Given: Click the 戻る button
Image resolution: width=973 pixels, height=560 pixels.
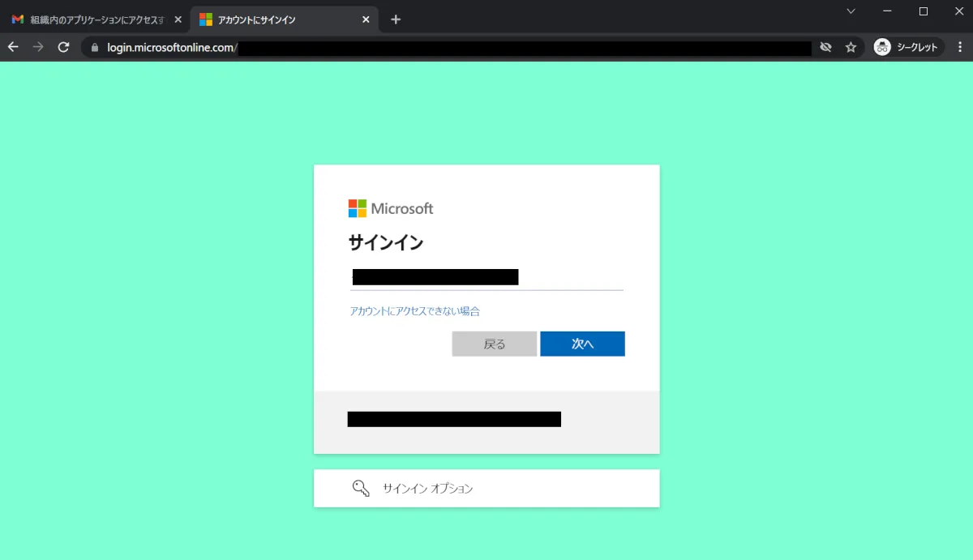Looking at the screenshot, I should tap(495, 344).
